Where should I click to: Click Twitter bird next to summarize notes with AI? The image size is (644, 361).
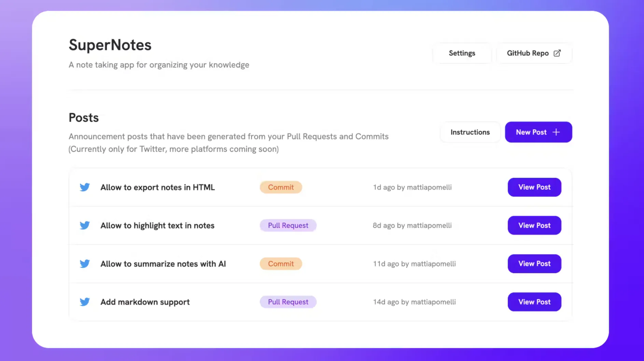85,264
